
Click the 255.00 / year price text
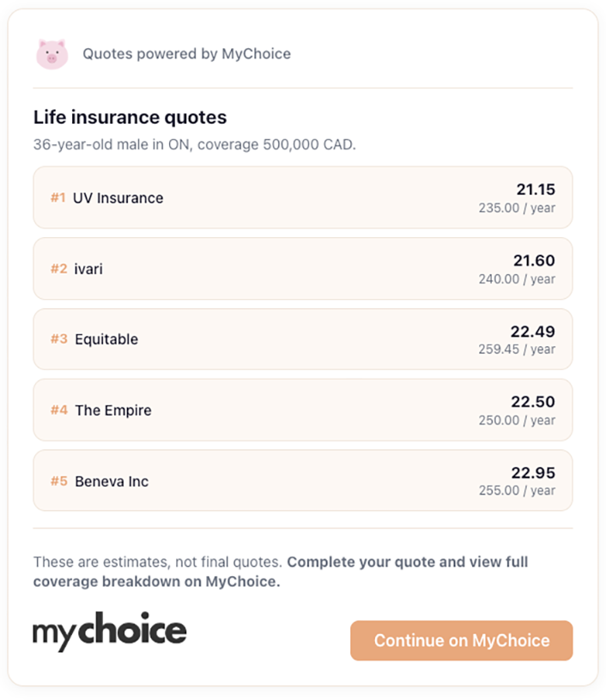coord(517,491)
